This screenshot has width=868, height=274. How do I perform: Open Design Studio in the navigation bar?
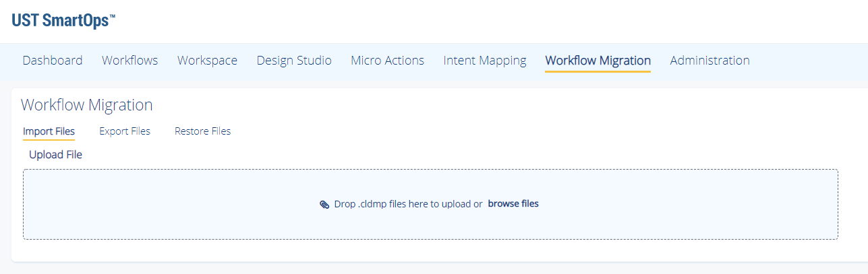pos(294,61)
